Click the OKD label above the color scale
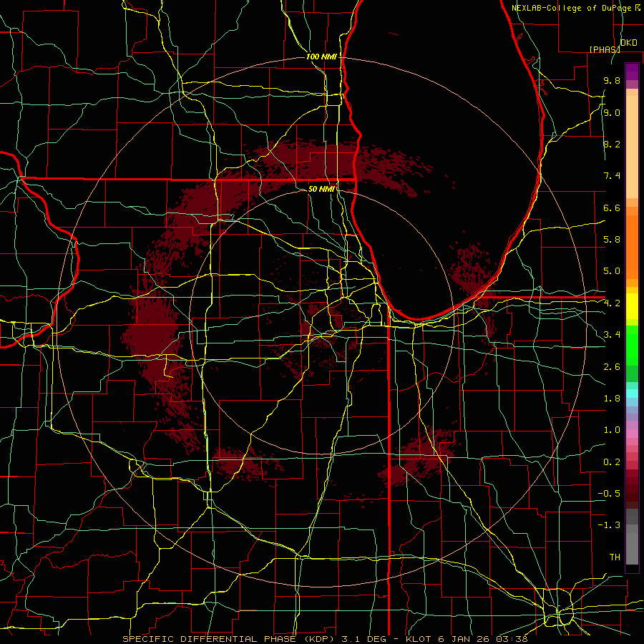Image resolution: width=644 pixels, height=644 pixels. [628, 43]
